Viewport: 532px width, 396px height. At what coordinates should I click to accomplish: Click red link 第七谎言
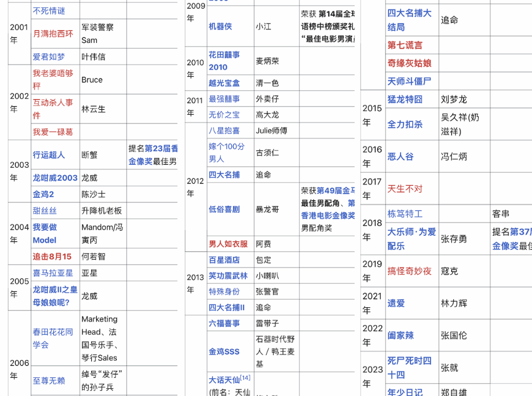coord(405,45)
